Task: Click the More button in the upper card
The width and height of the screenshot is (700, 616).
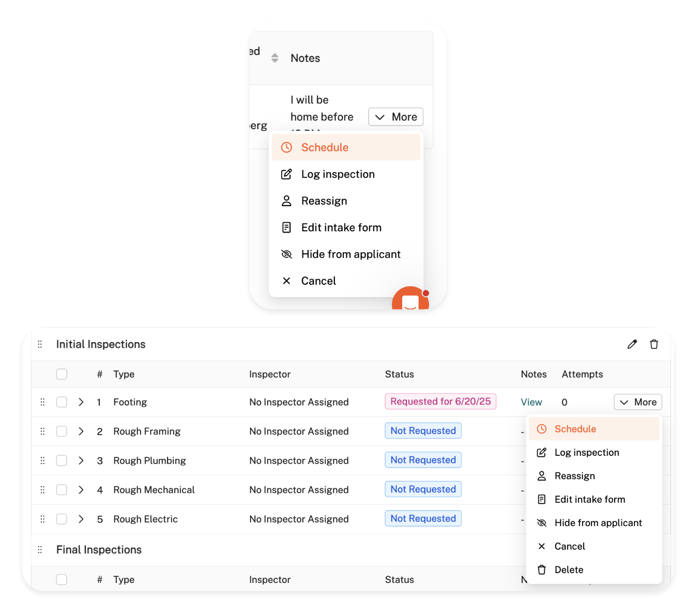Action: point(395,117)
